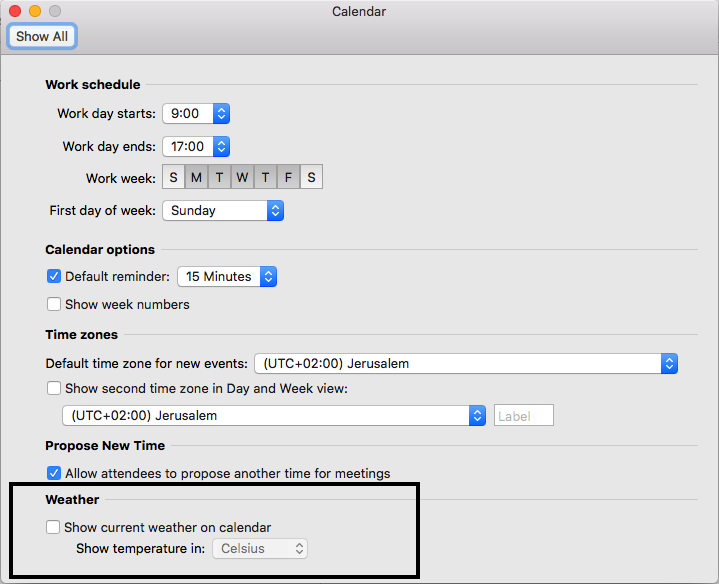Minimize the Calendar preferences window

[35, 11]
